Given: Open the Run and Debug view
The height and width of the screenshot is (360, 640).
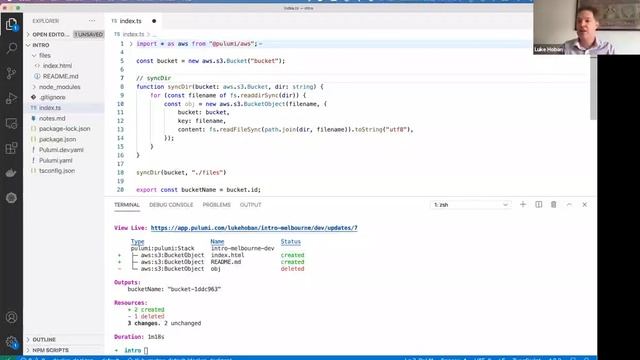Looking at the screenshot, I should click(11, 98).
